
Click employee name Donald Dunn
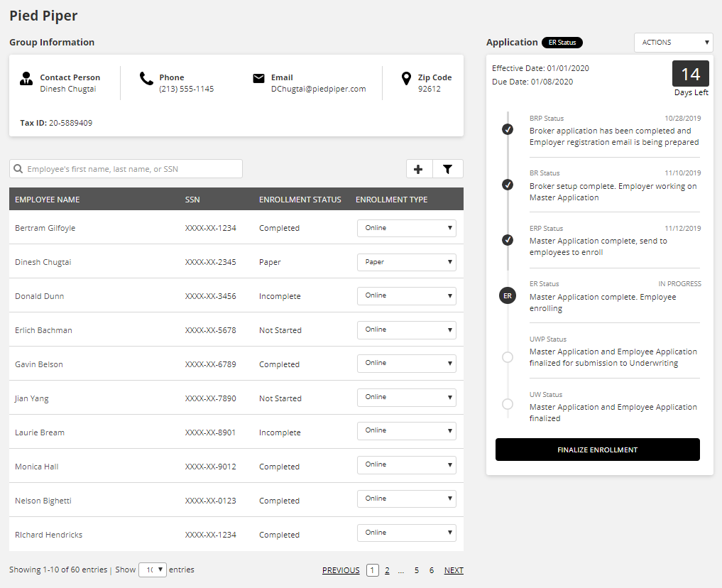(x=39, y=296)
